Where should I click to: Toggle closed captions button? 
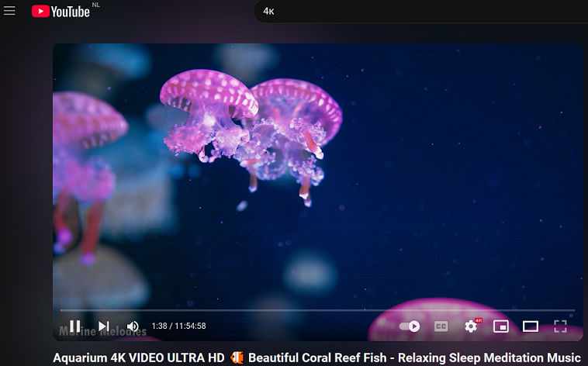click(441, 326)
